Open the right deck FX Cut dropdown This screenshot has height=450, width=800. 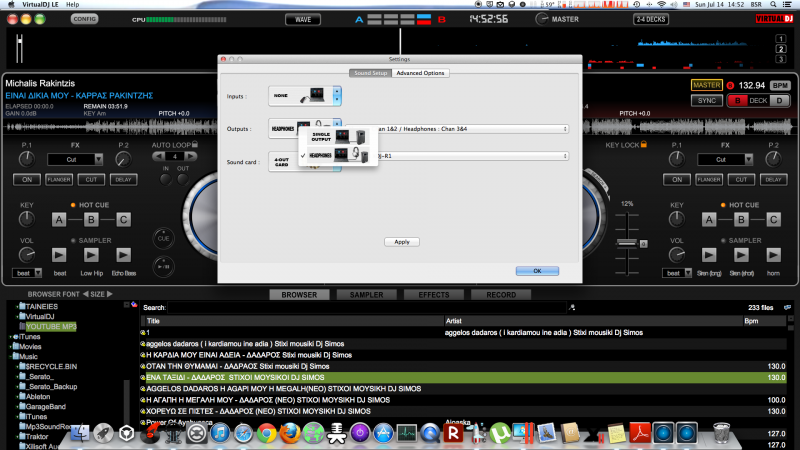[725, 160]
